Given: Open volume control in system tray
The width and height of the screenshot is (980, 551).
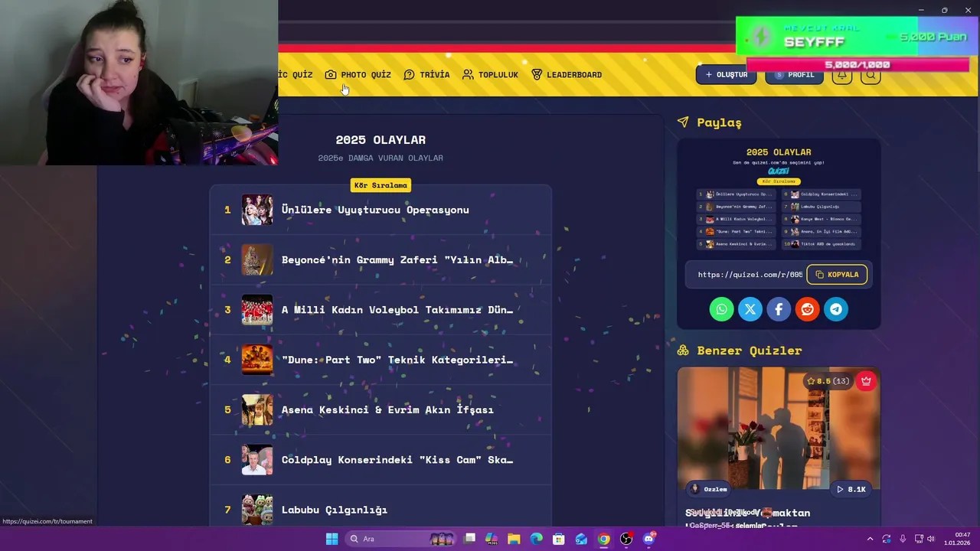Looking at the screenshot, I should tap(931, 539).
